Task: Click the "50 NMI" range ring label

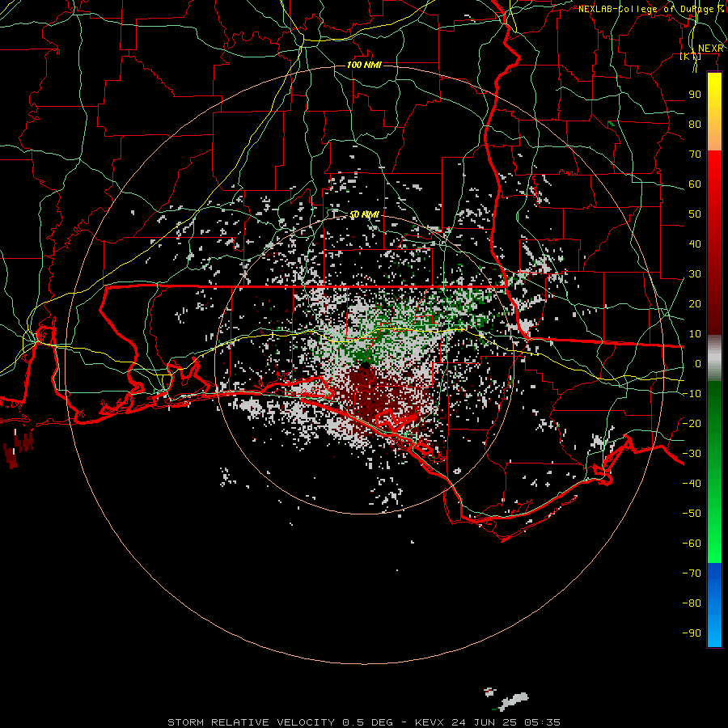Action: click(x=365, y=214)
